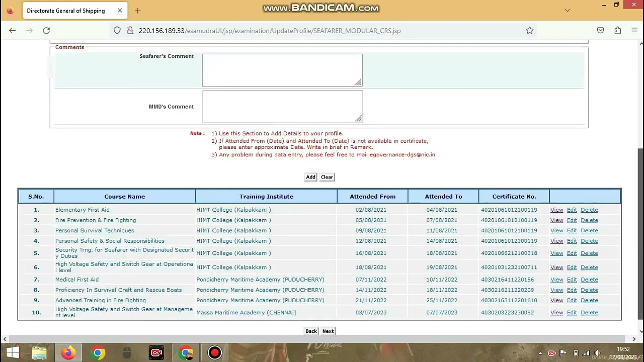
Task: Click the insecure connection lock icon
Action: click(130, 31)
